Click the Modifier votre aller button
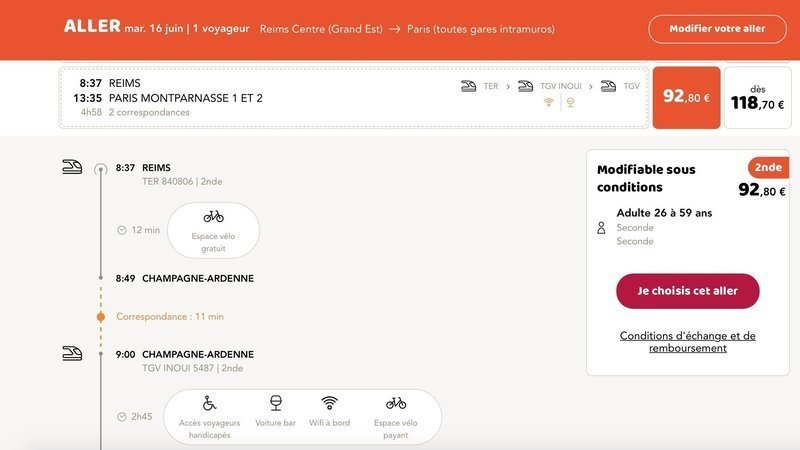This screenshot has height=450, width=800. [717, 29]
